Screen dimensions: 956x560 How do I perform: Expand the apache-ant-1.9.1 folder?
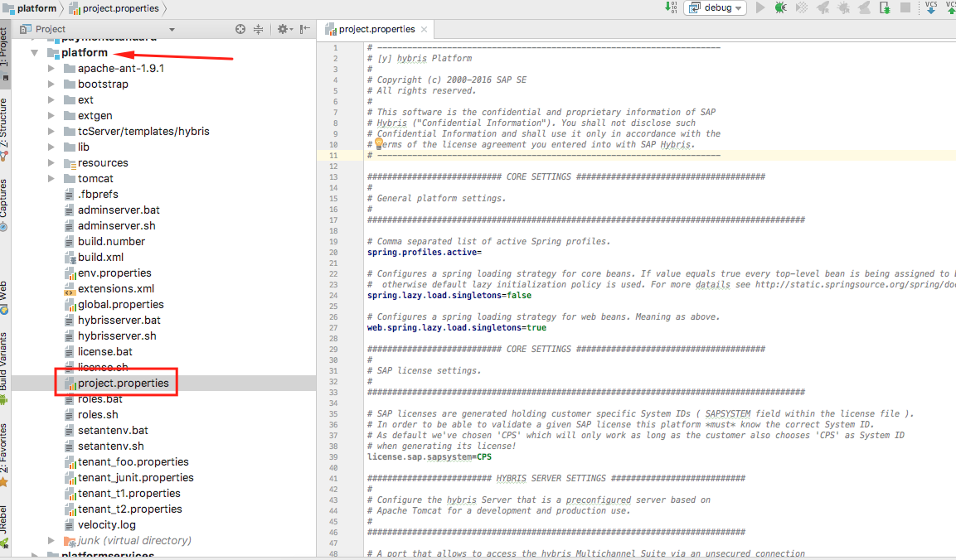tap(51, 68)
